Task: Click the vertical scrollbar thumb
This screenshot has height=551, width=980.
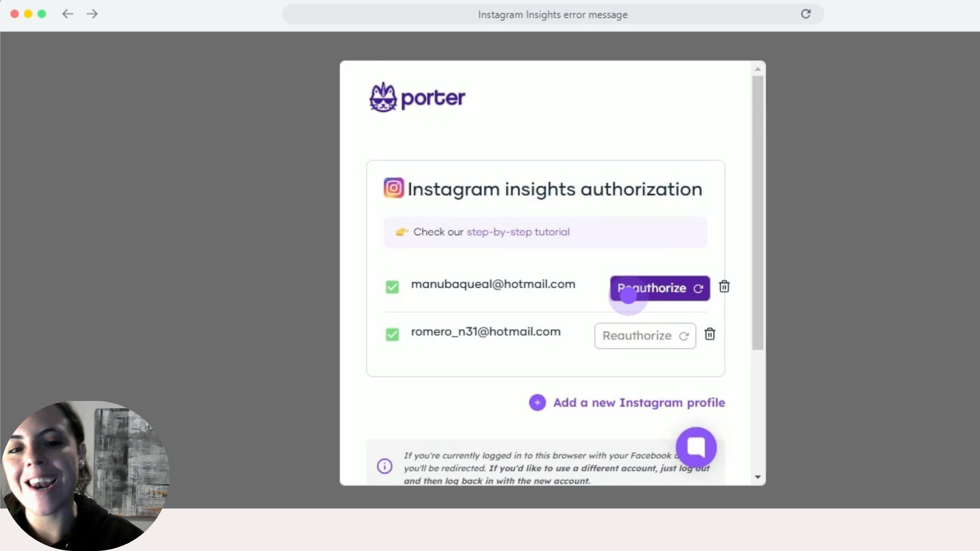Action: 757,213
